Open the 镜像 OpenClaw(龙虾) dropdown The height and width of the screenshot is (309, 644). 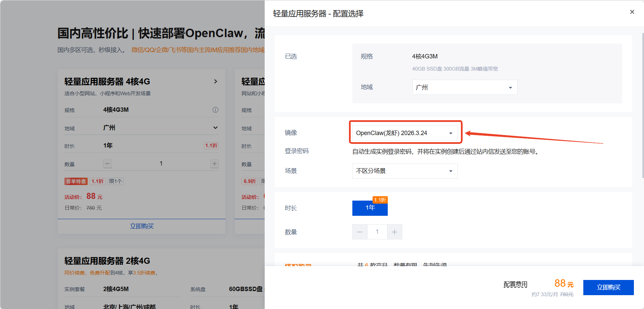pyautogui.click(x=405, y=133)
